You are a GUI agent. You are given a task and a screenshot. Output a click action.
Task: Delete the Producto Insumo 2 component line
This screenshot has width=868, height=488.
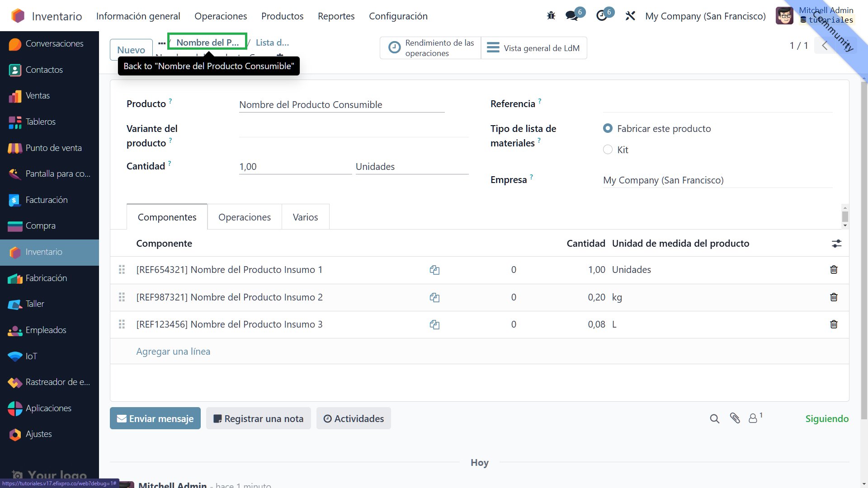(x=834, y=297)
